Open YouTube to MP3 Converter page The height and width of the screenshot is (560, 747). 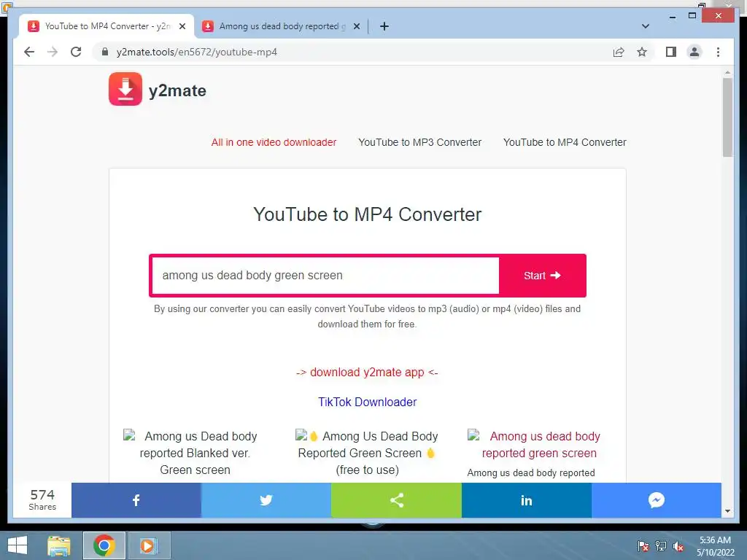(419, 142)
